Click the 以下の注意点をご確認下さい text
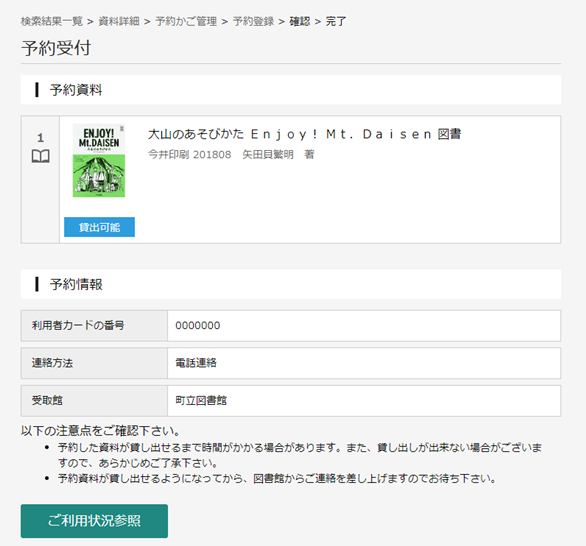Viewport: 586px width, 546px height. (101, 431)
